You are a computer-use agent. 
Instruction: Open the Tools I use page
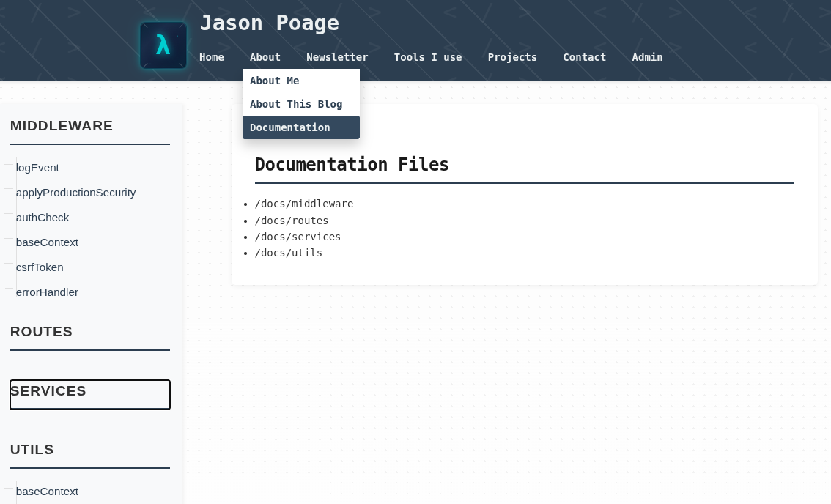(x=428, y=57)
